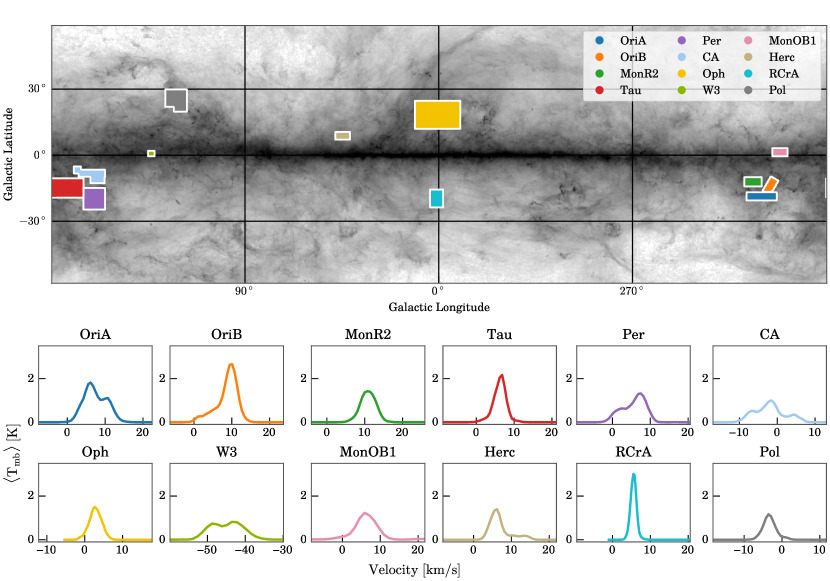
Task: Click the peak of the red Tau spectrum
Action: [x=501, y=376]
